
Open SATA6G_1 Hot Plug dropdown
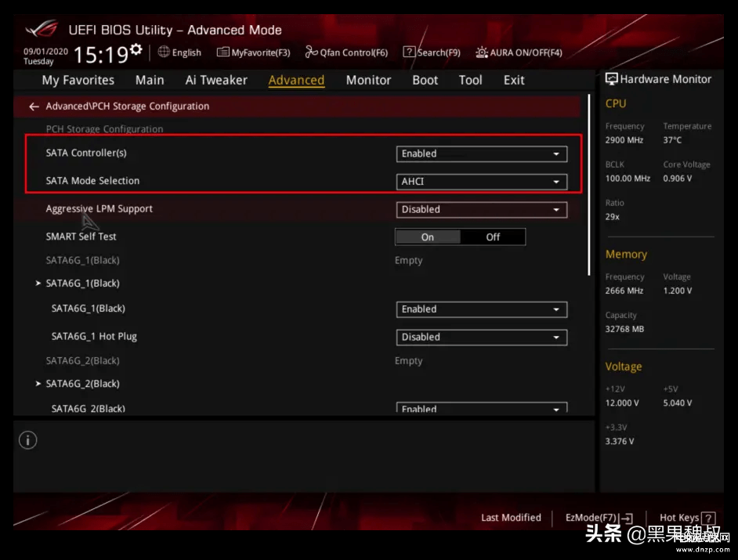482,337
